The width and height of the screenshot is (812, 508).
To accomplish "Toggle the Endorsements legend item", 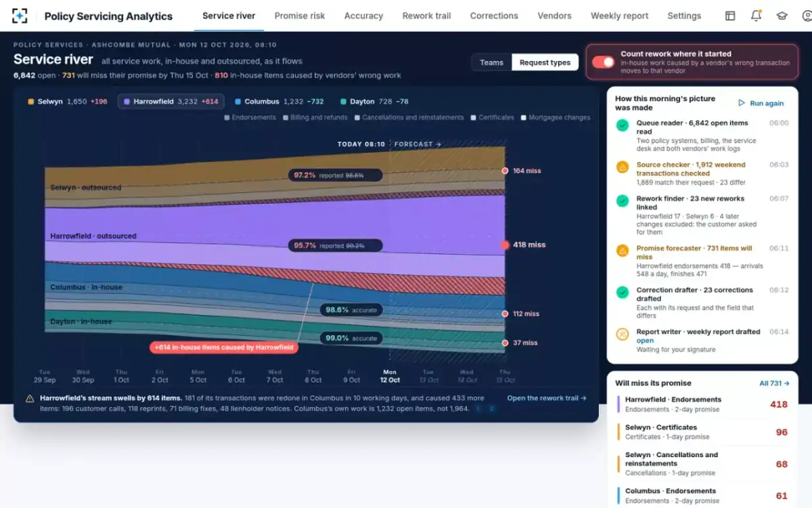I will pos(250,117).
